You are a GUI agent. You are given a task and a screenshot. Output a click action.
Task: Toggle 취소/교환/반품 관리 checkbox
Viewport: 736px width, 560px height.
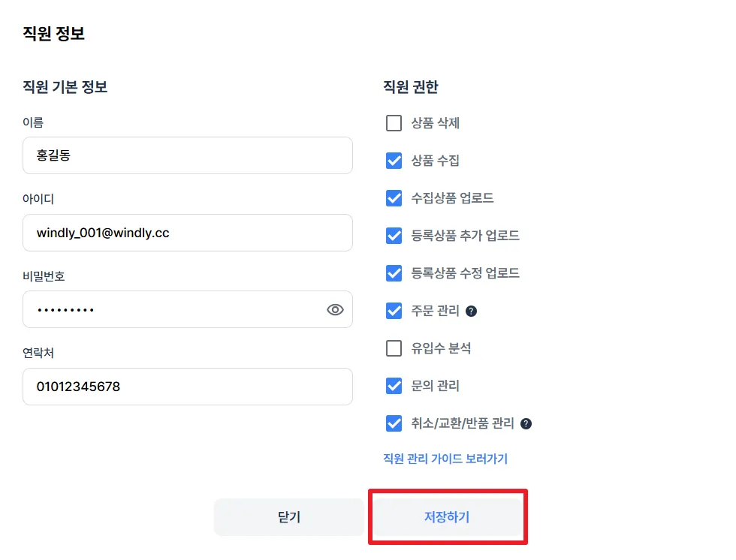(394, 423)
